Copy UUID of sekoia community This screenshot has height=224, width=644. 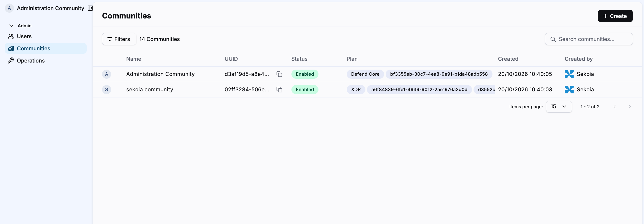(279, 90)
